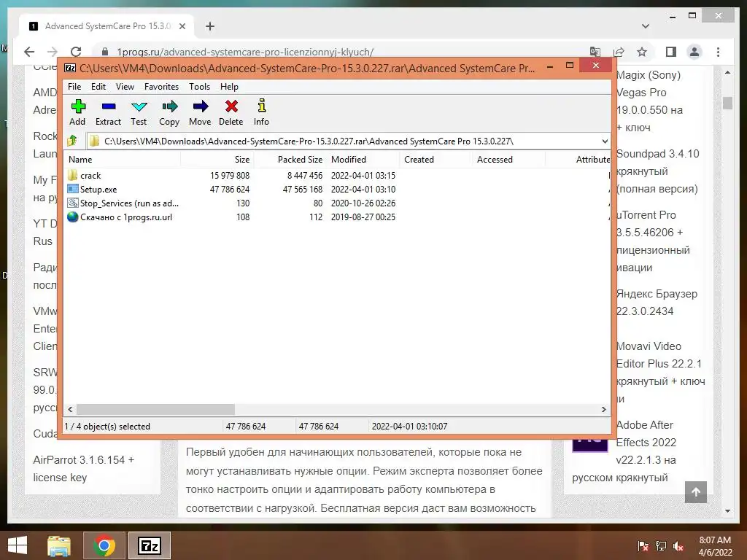Click the Chrome address bar URL

pyautogui.click(x=245, y=52)
